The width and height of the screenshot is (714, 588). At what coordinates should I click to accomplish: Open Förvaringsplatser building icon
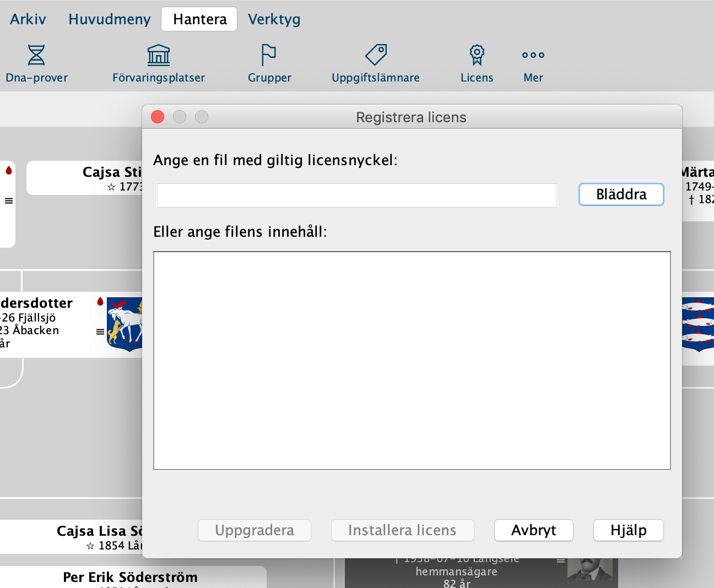click(x=158, y=55)
